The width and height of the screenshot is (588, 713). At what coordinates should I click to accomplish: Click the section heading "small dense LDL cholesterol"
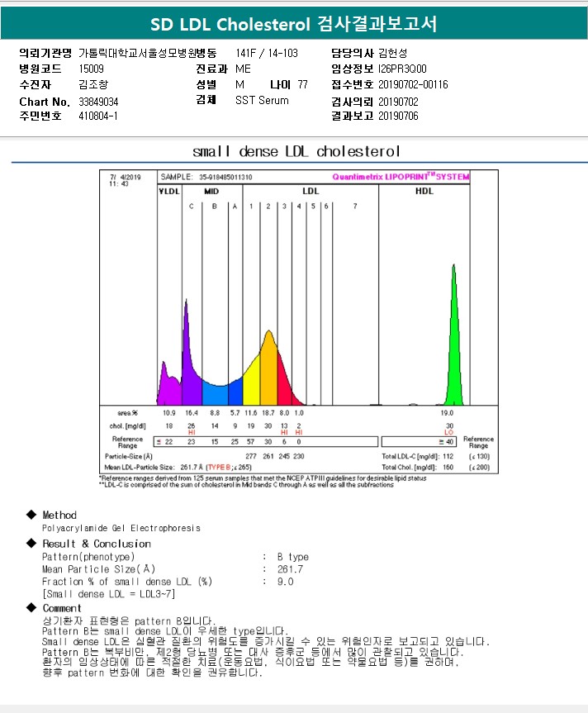pos(296,151)
